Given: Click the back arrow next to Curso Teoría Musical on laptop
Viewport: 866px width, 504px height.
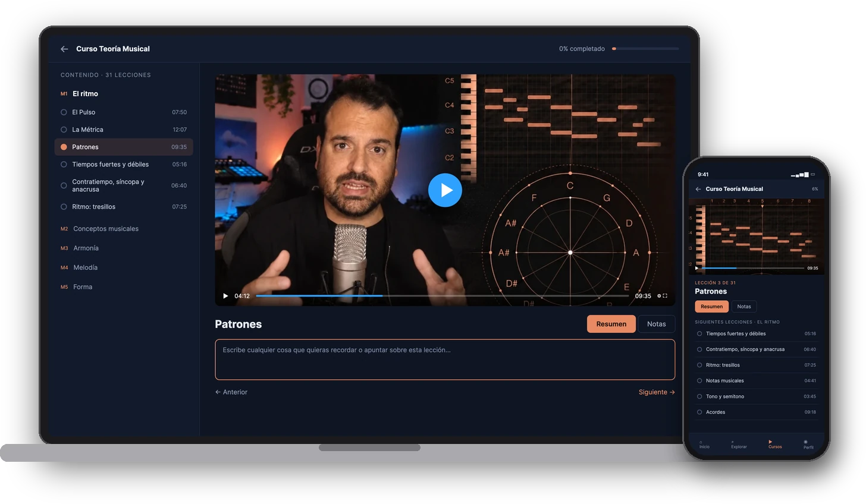Looking at the screenshot, I should [64, 49].
